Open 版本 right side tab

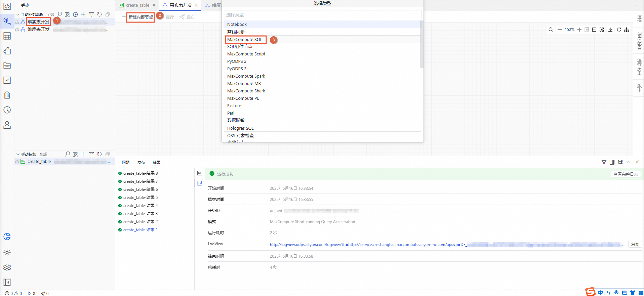pyautogui.click(x=639, y=88)
